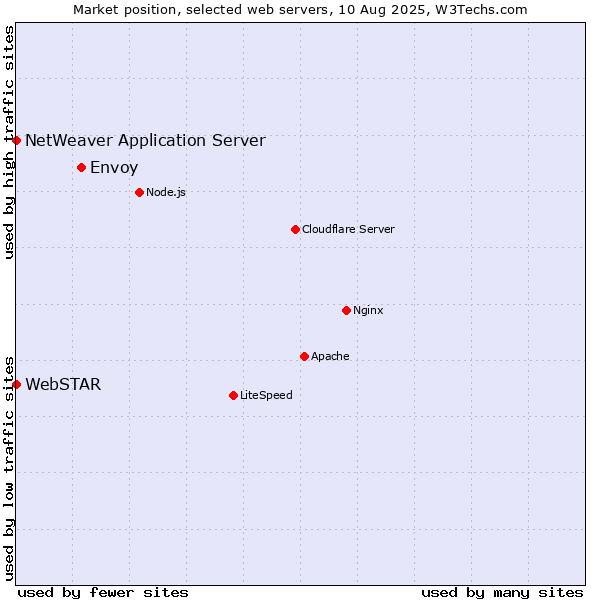Viewport: 600px width, 600px height.
Task: Click the red Envoy data point
Action: pos(82,168)
